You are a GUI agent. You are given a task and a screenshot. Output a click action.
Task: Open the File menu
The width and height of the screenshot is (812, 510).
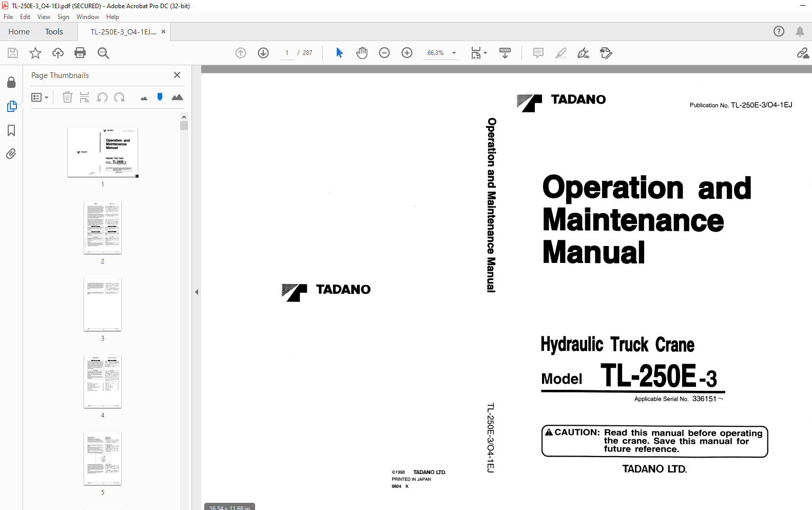click(8, 17)
